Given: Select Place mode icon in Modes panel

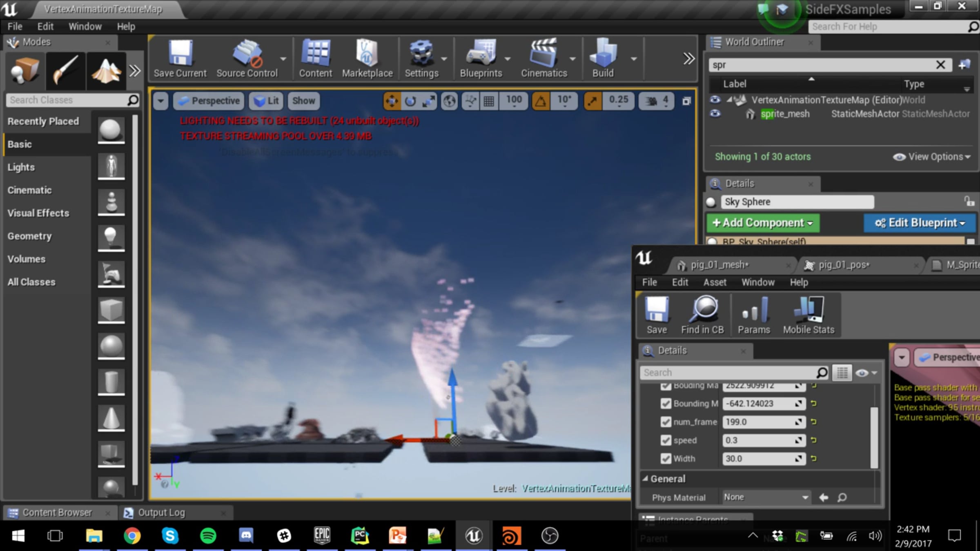Looking at the screenshot, I should [x=24, y=71].
